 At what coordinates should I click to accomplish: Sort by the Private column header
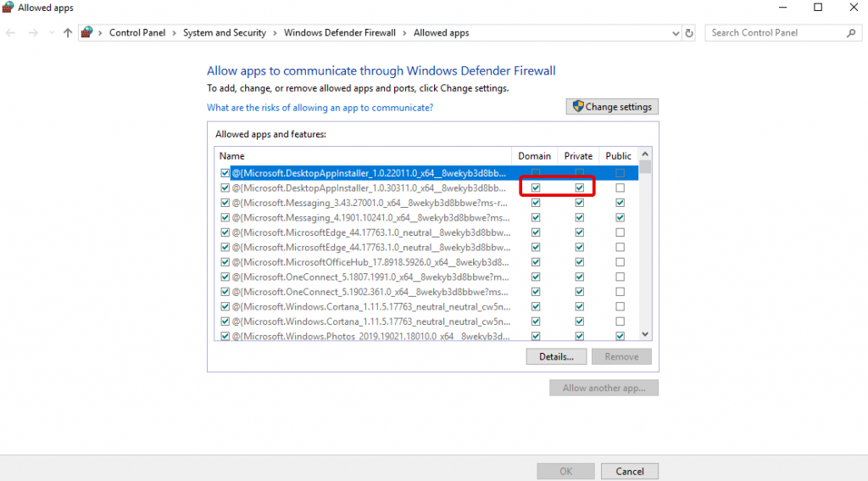[578, 156]
